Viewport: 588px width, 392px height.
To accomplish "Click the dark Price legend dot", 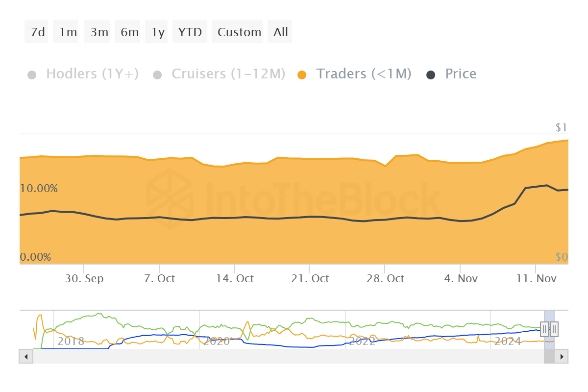I will coord(431,75).
